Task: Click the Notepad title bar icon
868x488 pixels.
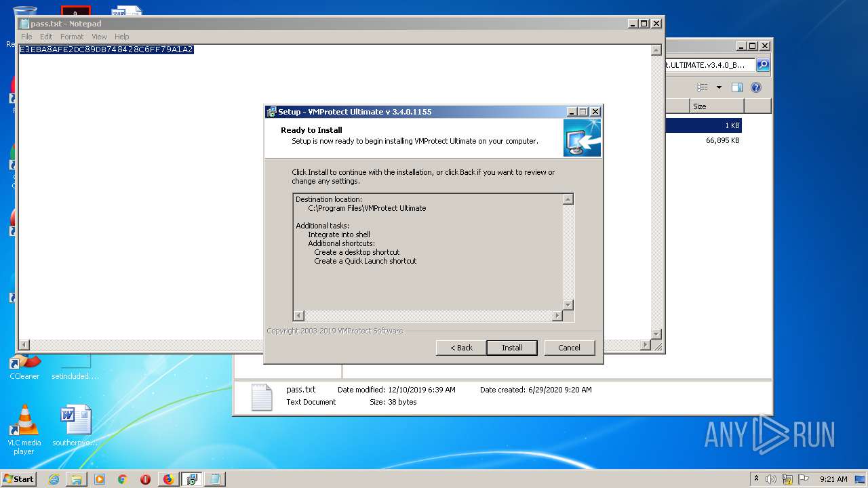Action: (24, 24)
